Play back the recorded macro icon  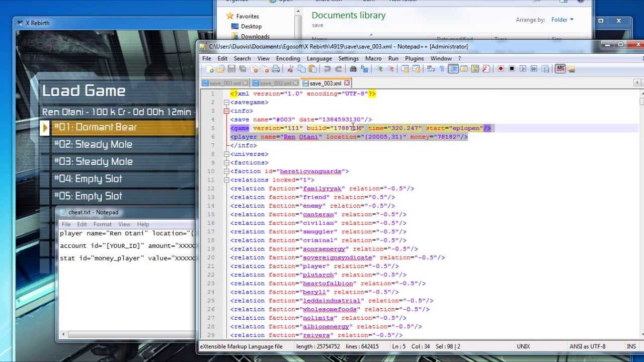pos(523,69)
